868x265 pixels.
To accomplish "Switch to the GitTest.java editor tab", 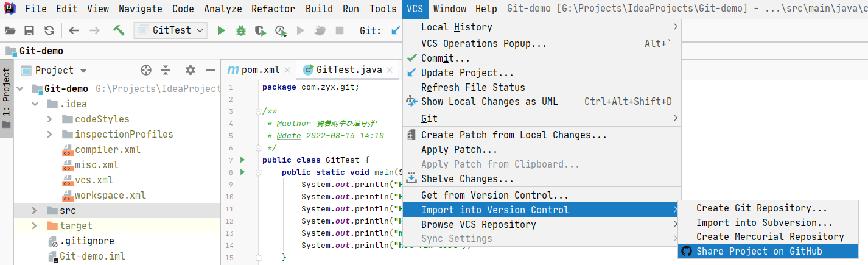I will point(350,70).
